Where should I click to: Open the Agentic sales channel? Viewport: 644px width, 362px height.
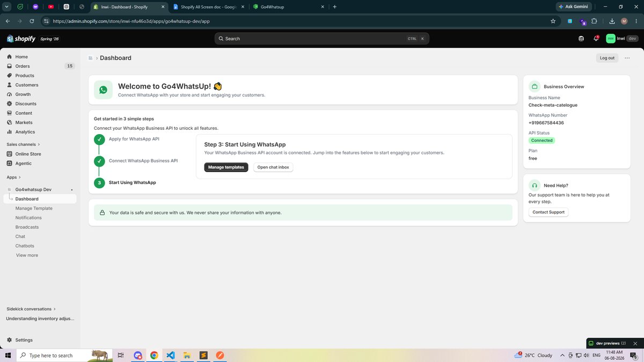tap(23, 163)
